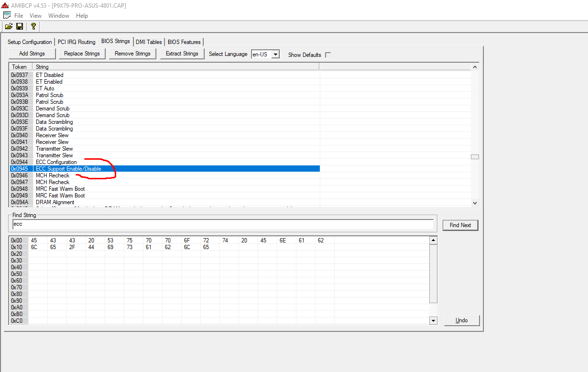The height and width of the screenshot is (372, 588).
Task: Open the View menu
Action: (x=35, y=16)
